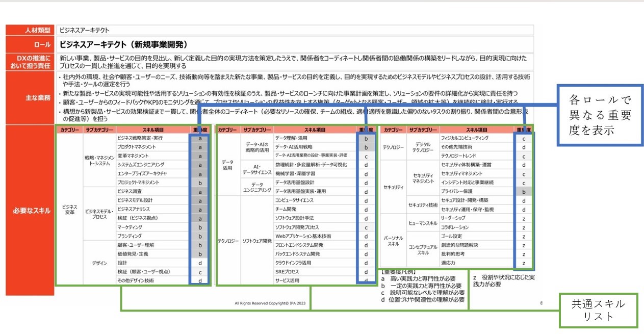Viewport: 644px width, 334px height.
Task: Click the 'ビジネスモデル設計' skill item
Action: pos(135,200)
